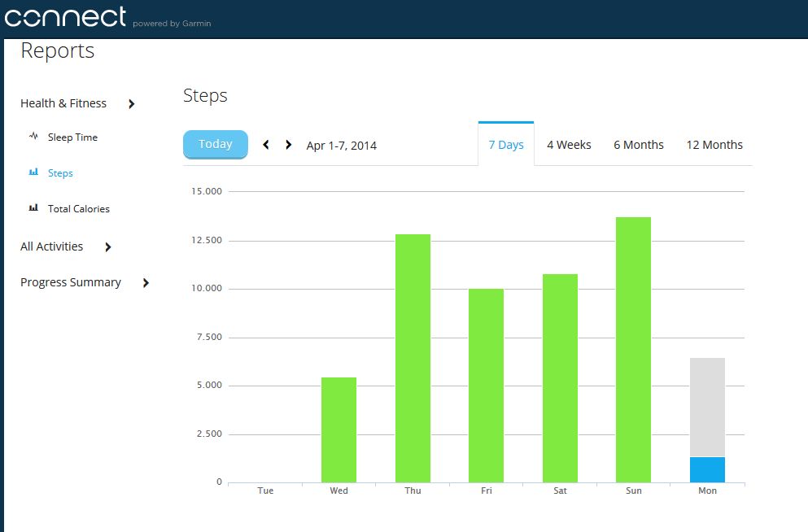Select the 6 Months tab
This screenshot has height=532, width=808.
point(639,145)
